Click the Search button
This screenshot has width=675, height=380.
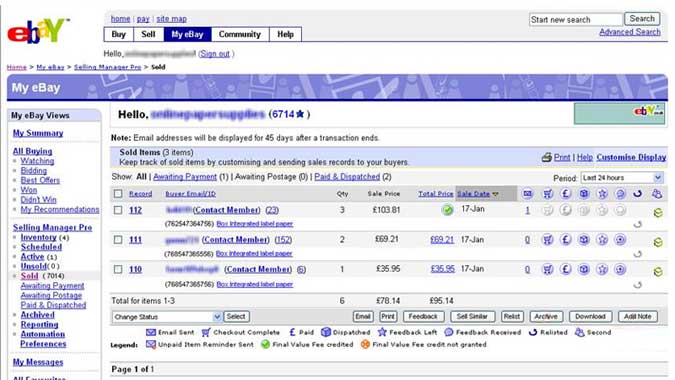pos(642,19)
